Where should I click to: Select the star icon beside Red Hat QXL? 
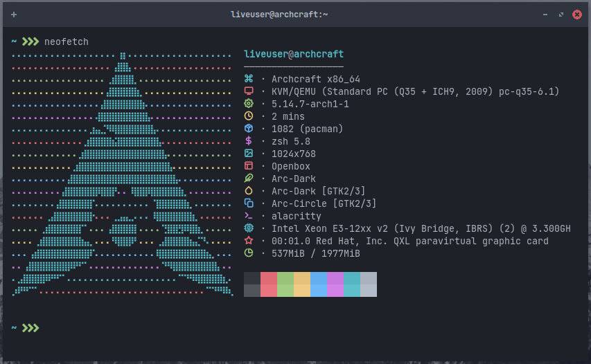click(249, 241)
